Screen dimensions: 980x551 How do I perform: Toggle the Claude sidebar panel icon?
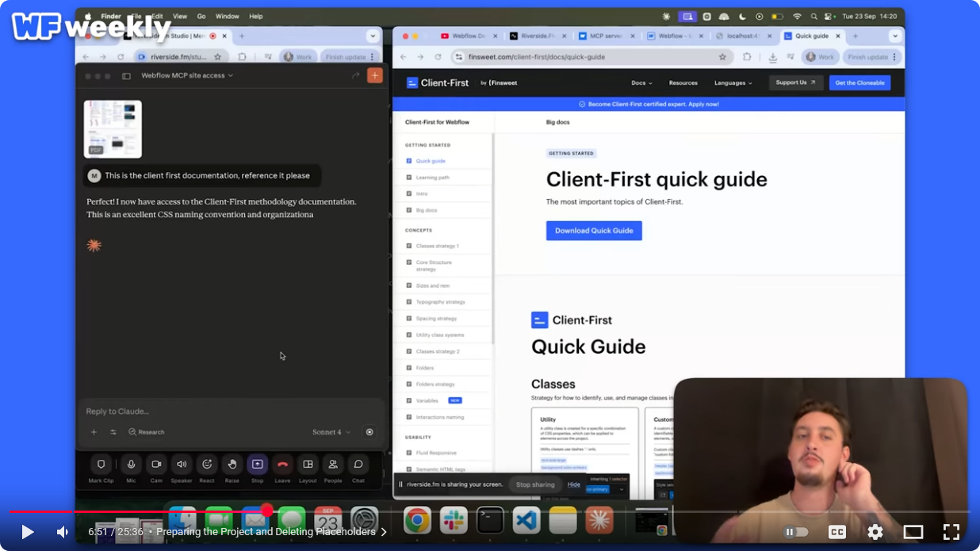click(126, 76)
